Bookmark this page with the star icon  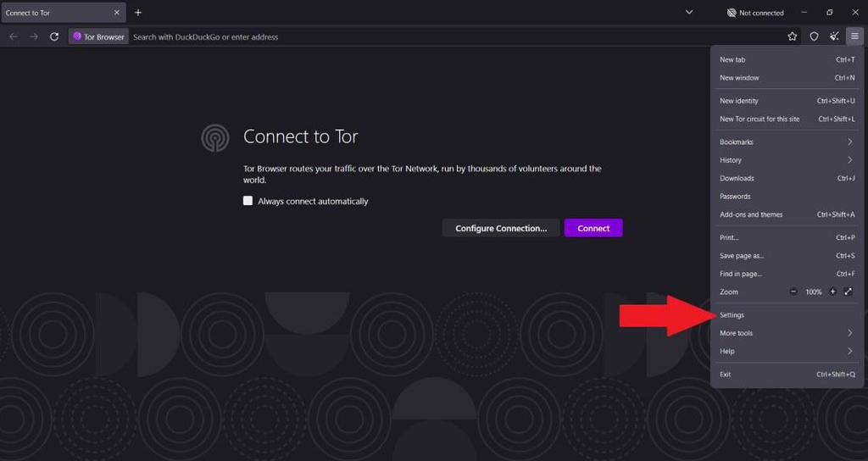[793, 36]
